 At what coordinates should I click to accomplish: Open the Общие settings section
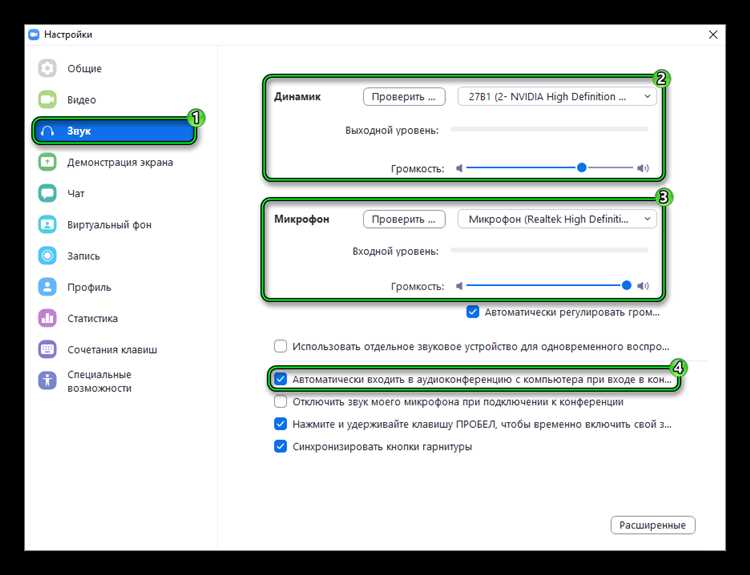pyautogui.click(x=84, y=68)
